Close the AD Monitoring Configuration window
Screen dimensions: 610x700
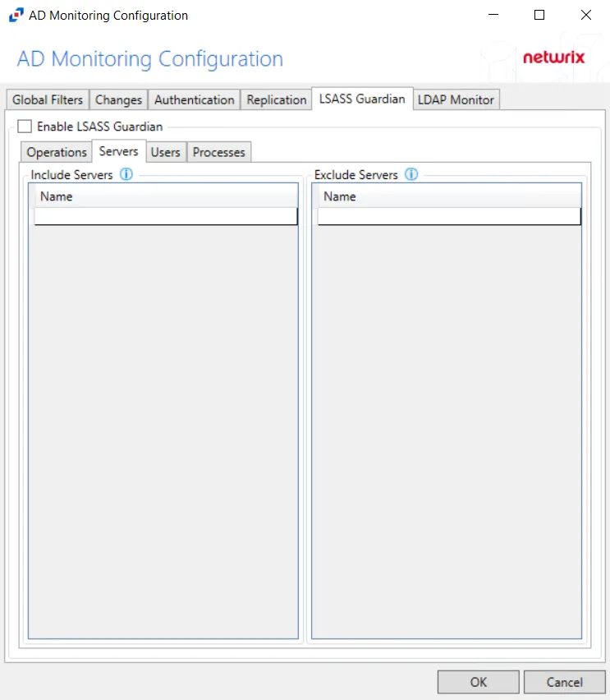pyautogui.click(x=586, y=15)
